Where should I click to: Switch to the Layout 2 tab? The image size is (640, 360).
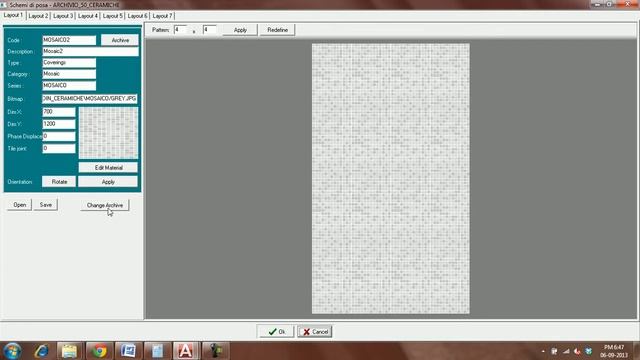click(x=38, y=16)
